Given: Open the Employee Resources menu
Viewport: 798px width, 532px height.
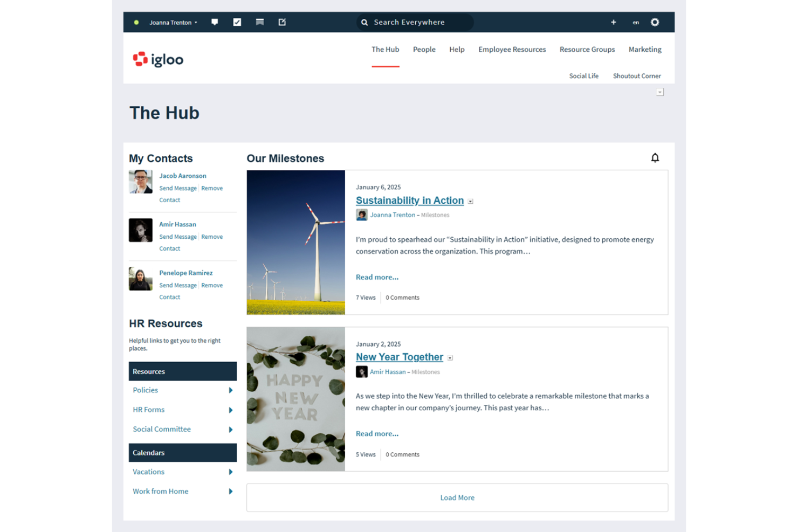Looking at the screenshot, I should coord(512,49).
